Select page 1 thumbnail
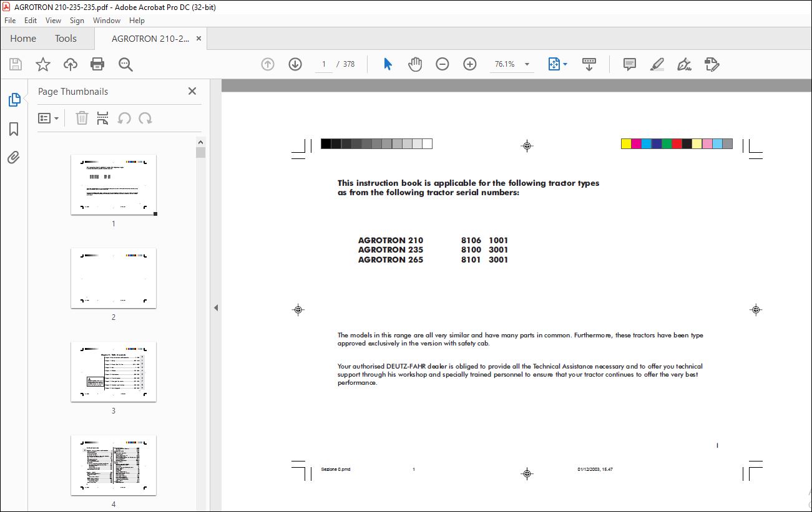The height and width of the screenshot is (512, 812). pyautogui.click(x=114, y=185)
